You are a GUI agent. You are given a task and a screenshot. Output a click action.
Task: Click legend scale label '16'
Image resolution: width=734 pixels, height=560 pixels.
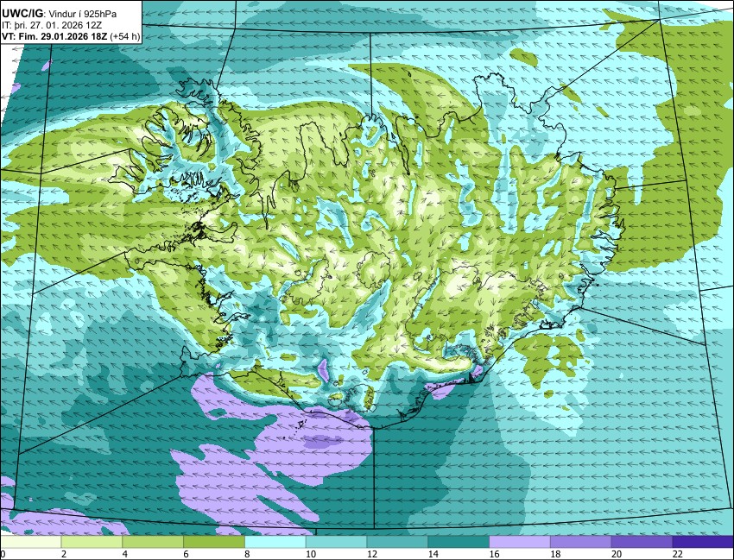[494, 554]
